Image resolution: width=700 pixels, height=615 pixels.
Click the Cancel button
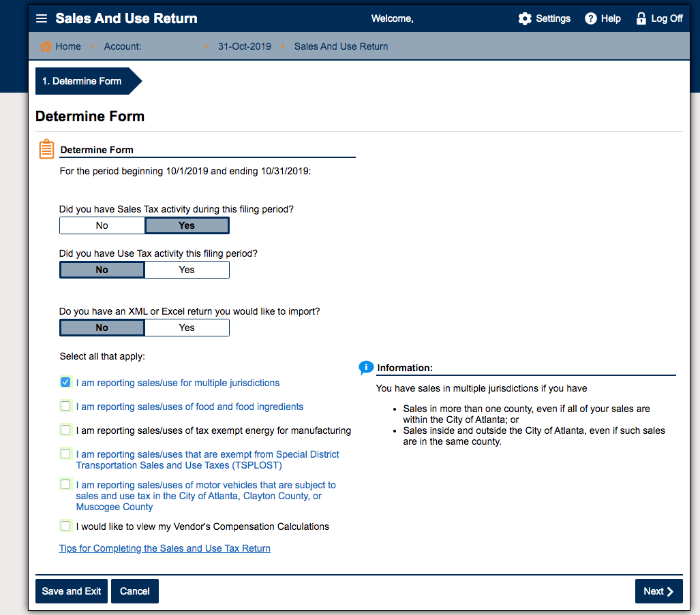pos(135,591)
